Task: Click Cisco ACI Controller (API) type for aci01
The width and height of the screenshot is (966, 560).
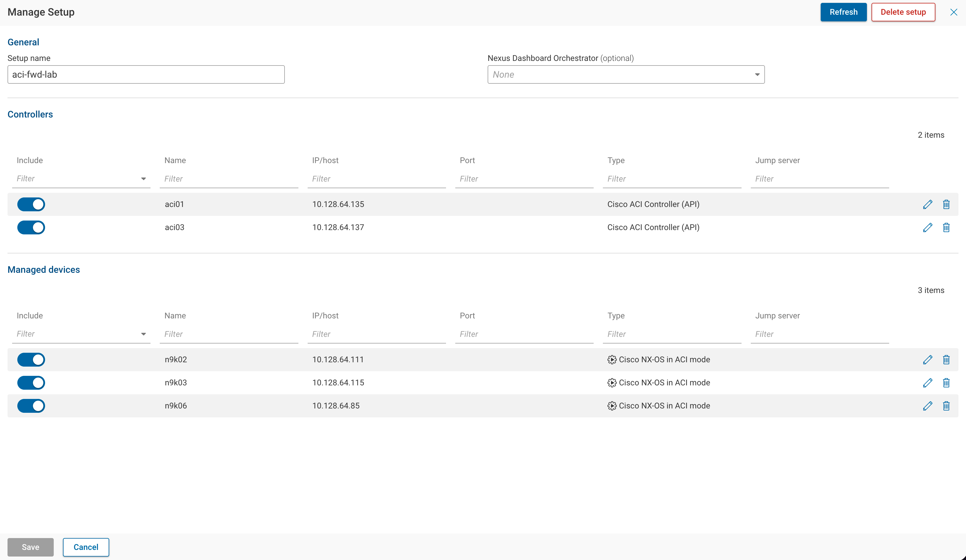Action: click(x=653, y=204)
